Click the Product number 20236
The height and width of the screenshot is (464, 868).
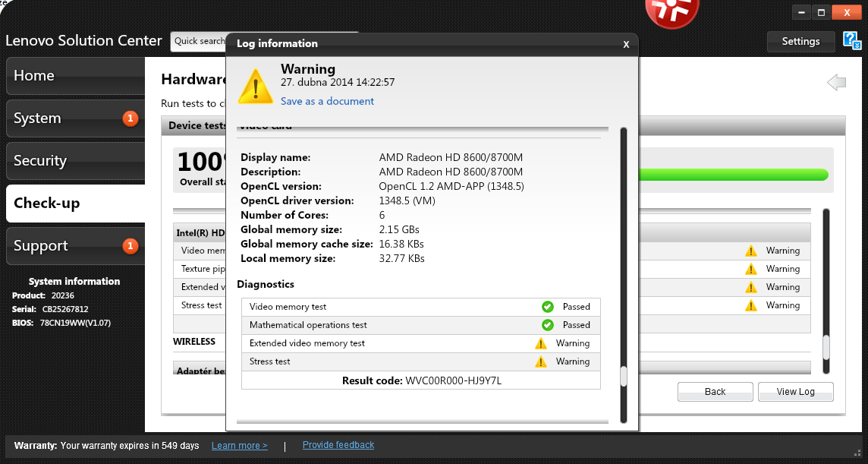click(x=62, y=296)
